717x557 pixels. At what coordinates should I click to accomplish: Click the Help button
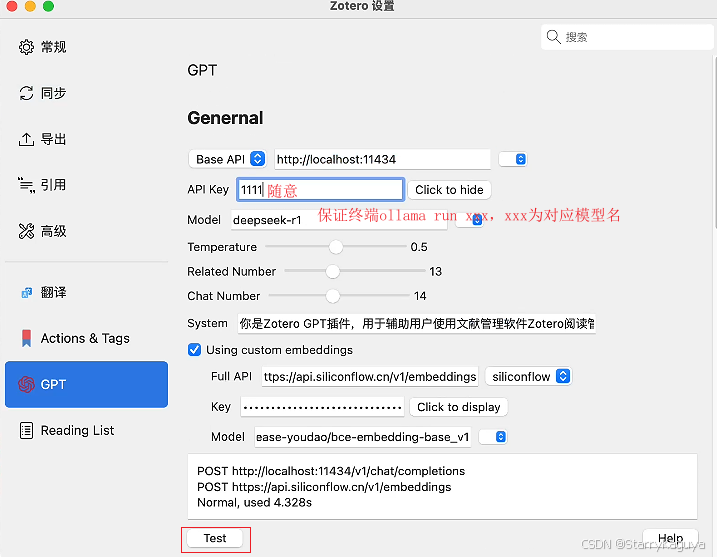(x=670, y=538)
